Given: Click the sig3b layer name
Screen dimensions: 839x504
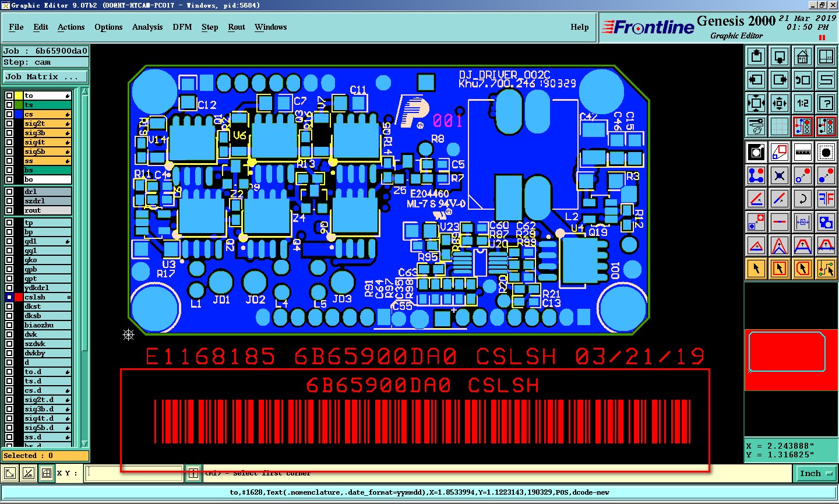Looking at the screenshot, I should coord(47,133).
